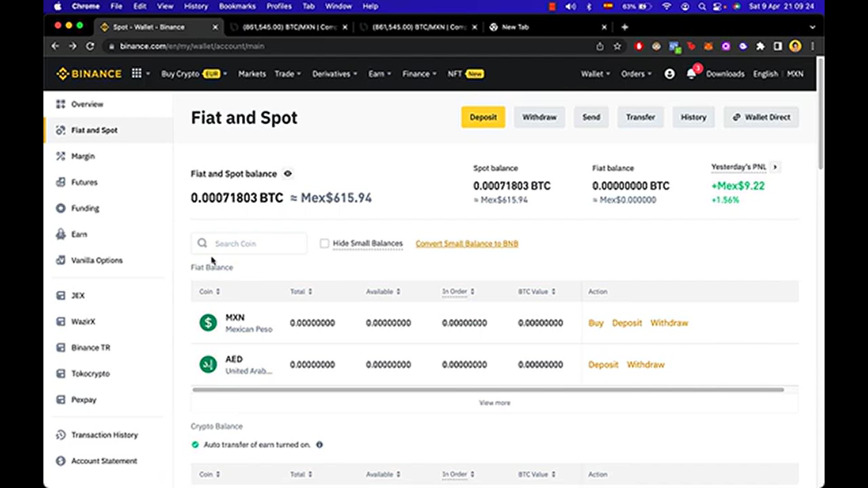The height and width of the screenshot is (488, 868).
Task: Click the Send button
Action: pos(591,117)
